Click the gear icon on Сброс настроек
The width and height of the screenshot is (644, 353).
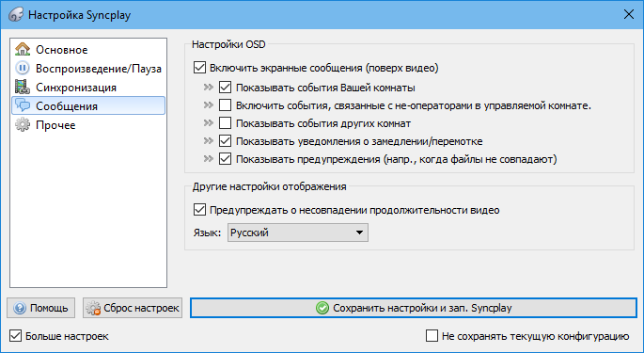[x=93, y=308]
